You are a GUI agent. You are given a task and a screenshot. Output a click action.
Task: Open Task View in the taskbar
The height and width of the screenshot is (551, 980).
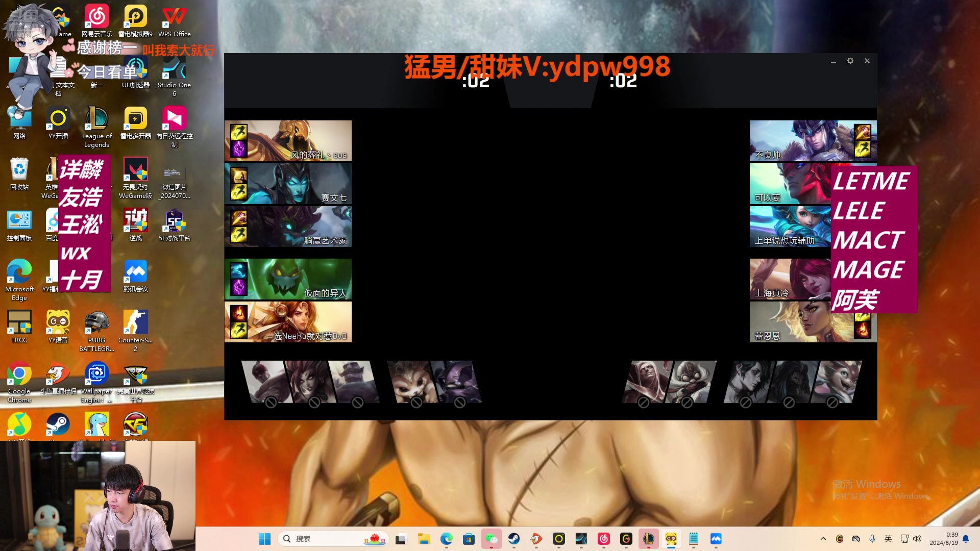[401, 539]
